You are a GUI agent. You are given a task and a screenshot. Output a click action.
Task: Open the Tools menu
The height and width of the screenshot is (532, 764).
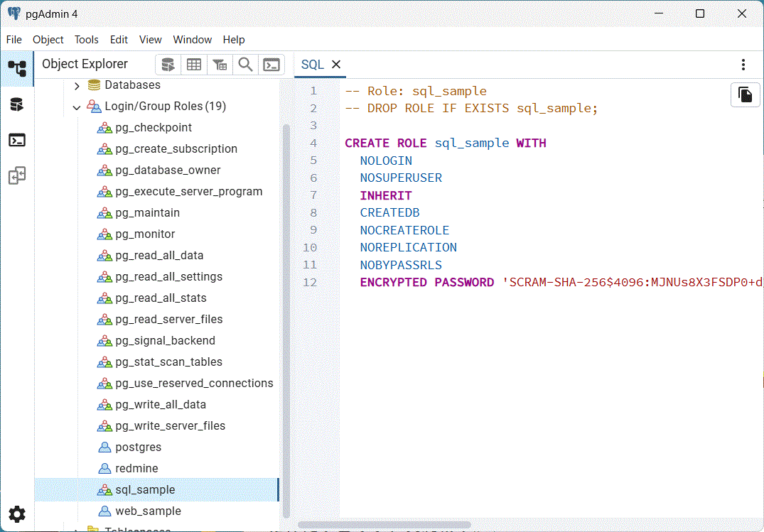[87, 40]
